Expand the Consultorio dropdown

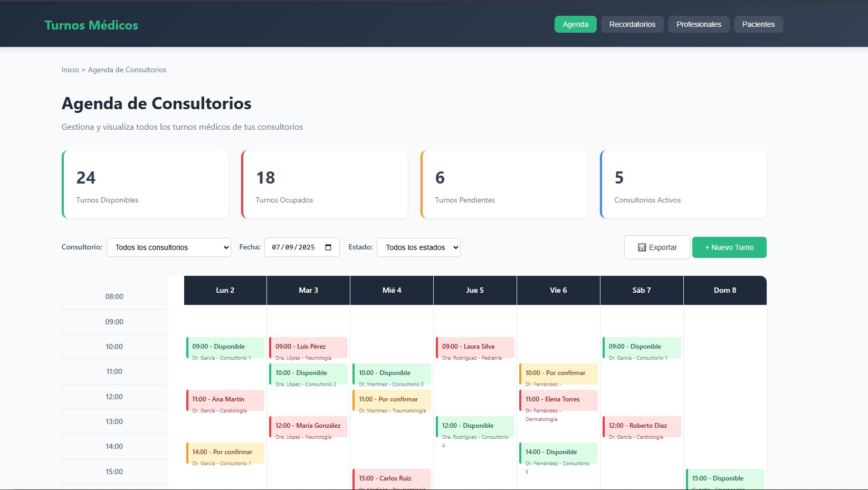click(169, 247)
